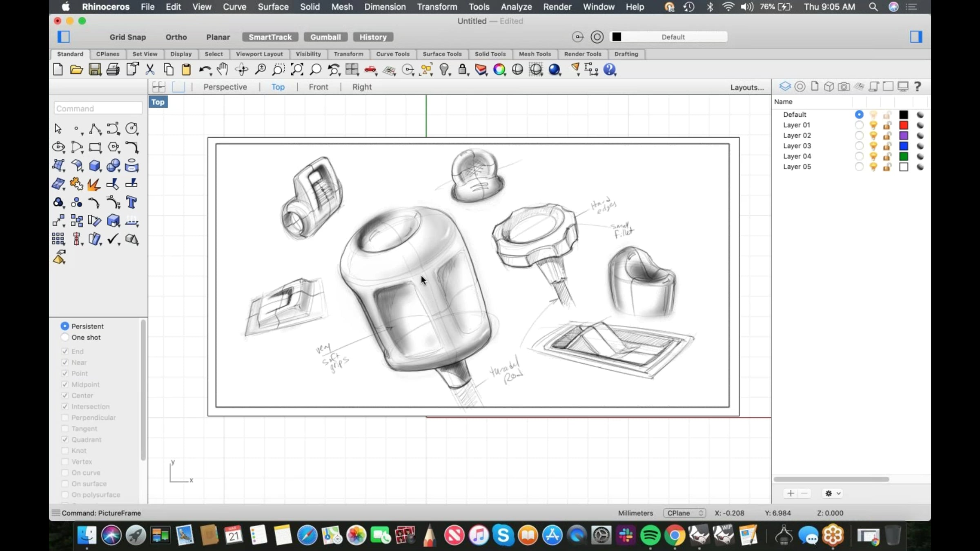980x551 pixels.
Task: Click the Print icon in the toolbar
Action: click(113, 70)
